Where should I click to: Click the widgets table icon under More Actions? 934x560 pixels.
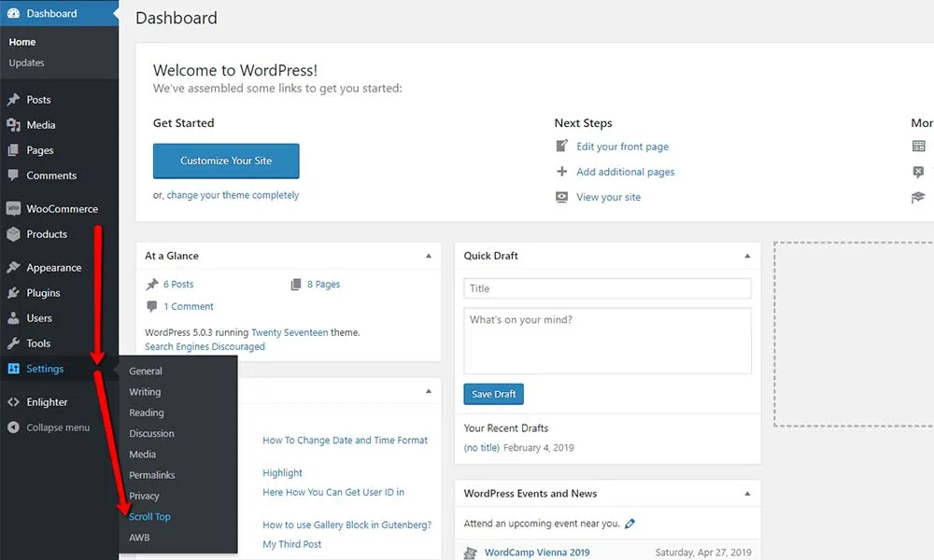click(918, 146)
